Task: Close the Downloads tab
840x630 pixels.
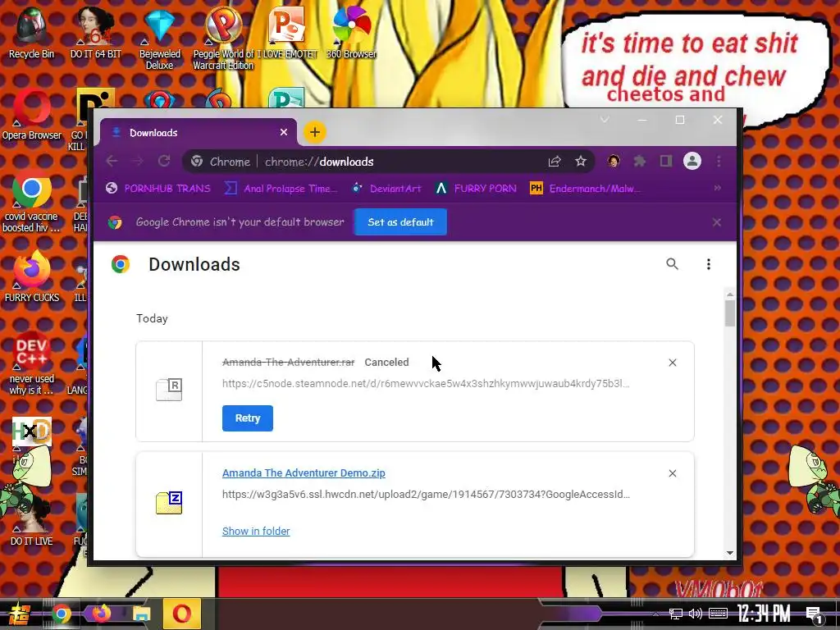Action: [x=284, y=132]
